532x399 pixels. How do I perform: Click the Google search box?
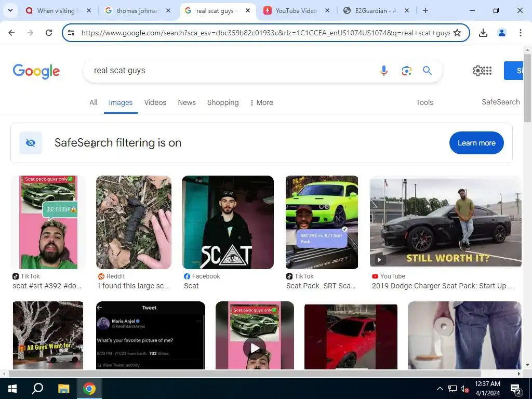click(231, 71)
